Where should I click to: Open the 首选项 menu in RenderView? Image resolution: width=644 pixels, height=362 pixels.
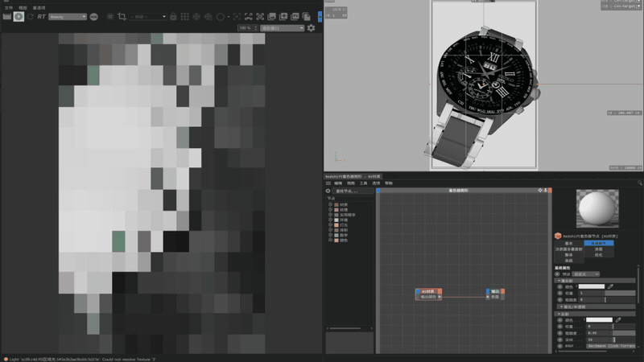(39, 8)
